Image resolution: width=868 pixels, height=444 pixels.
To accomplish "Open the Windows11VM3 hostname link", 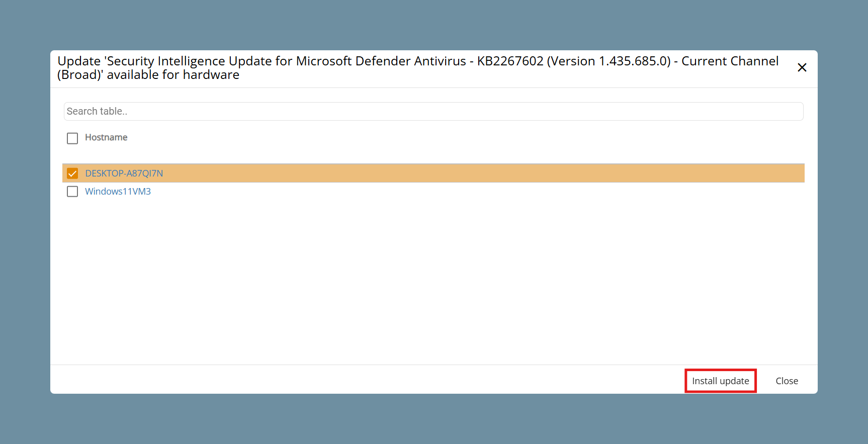I will pyautogui.click(x=118, y=192).
